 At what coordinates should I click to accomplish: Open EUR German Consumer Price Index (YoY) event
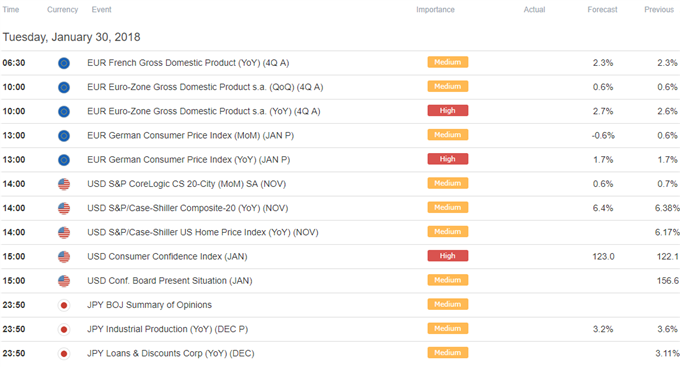(189, 160)
